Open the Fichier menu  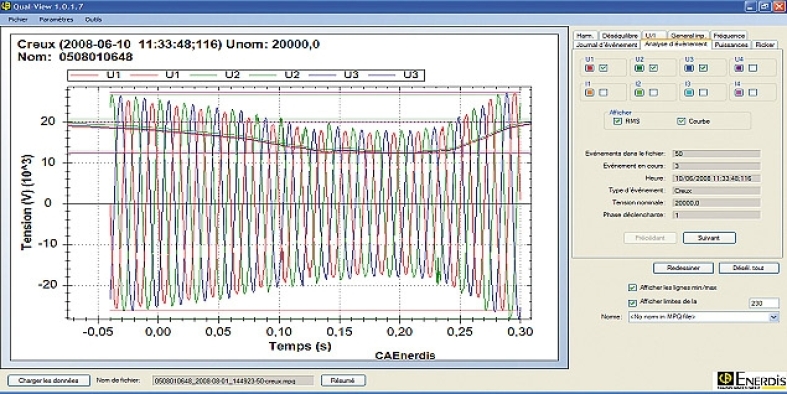click(x=18, y=20)
